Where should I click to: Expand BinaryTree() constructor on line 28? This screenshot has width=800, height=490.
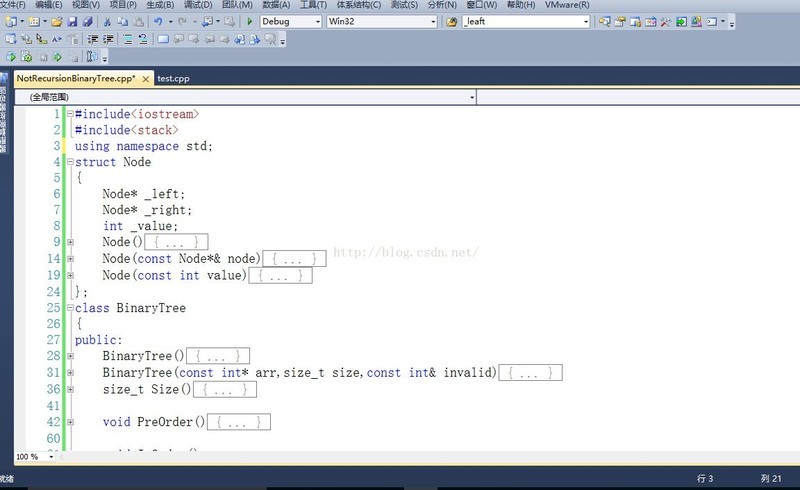[x=70, y=356]
